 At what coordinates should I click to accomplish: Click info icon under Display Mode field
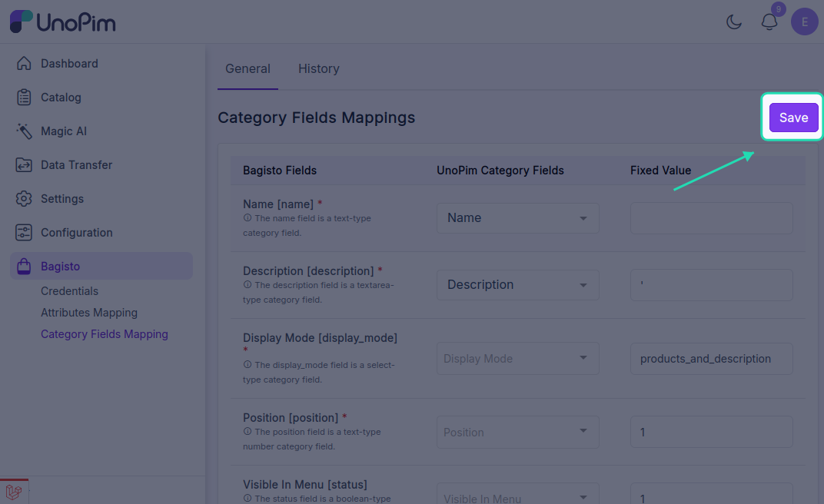point(247,364)
